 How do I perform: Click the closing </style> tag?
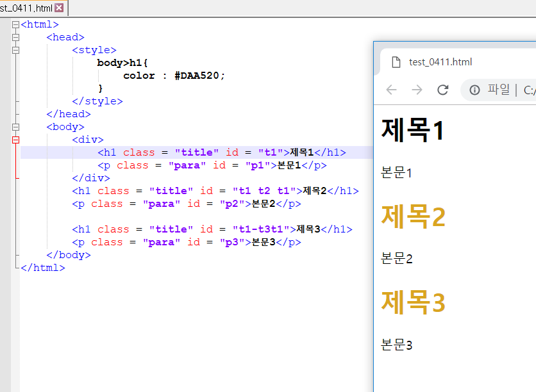click(x=97, y=101)
